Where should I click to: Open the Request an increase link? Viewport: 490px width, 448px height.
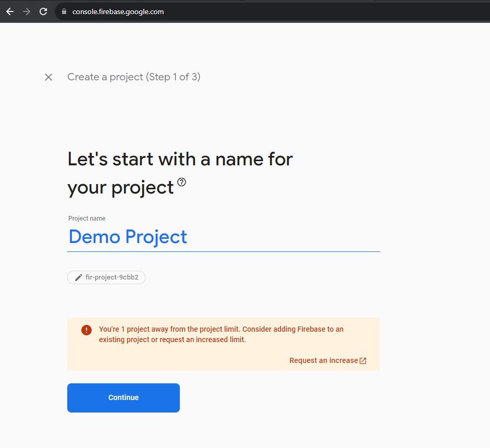(x=323, y=360)
